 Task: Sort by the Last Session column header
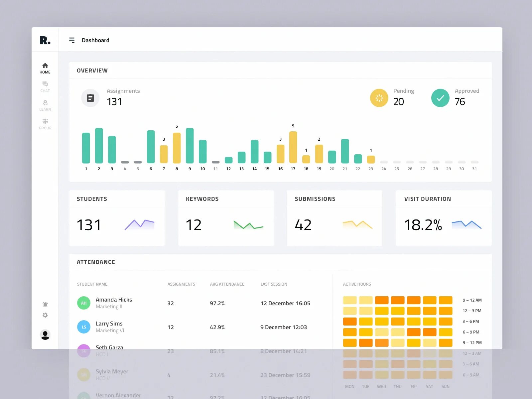tap(274, 284)
